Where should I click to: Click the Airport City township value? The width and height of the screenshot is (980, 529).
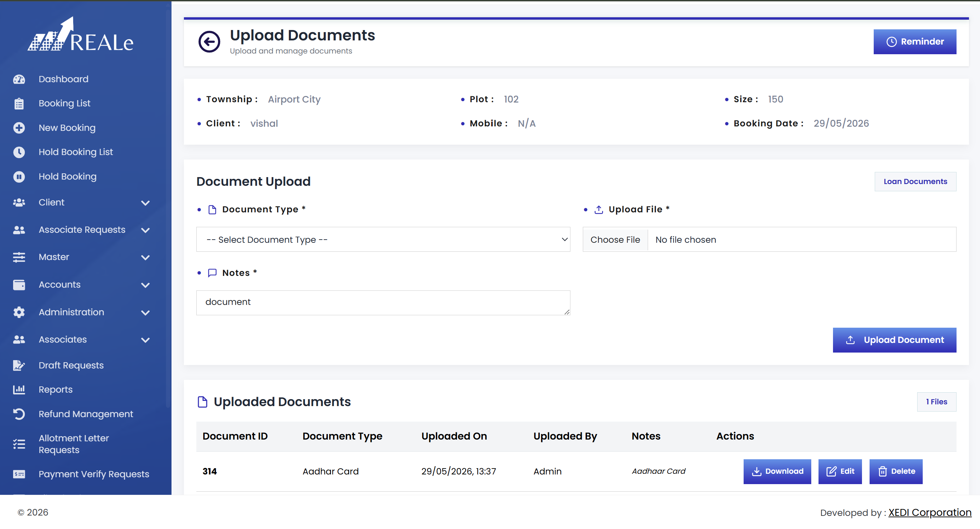(x=294, y=99)
